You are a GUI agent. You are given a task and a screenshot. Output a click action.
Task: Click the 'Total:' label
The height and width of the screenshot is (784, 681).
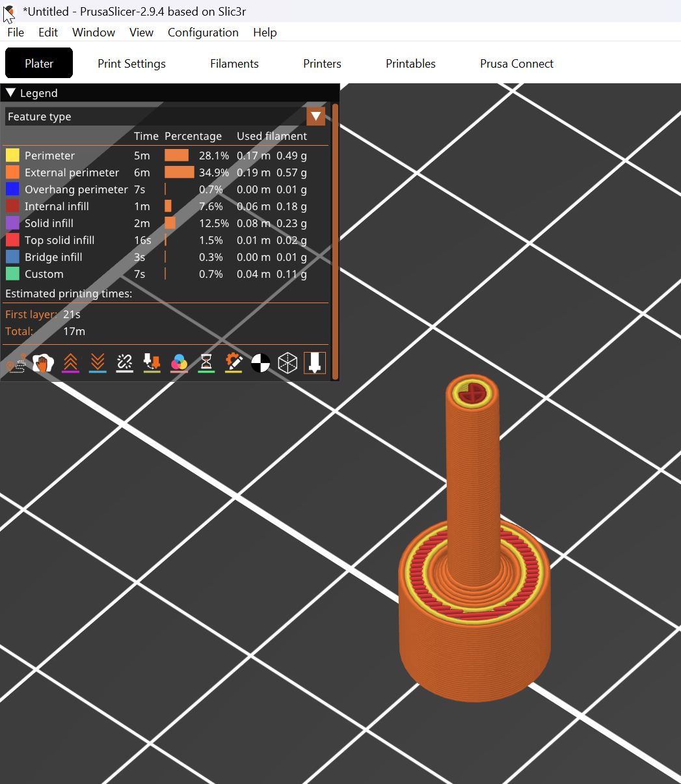tap(19, 331)
